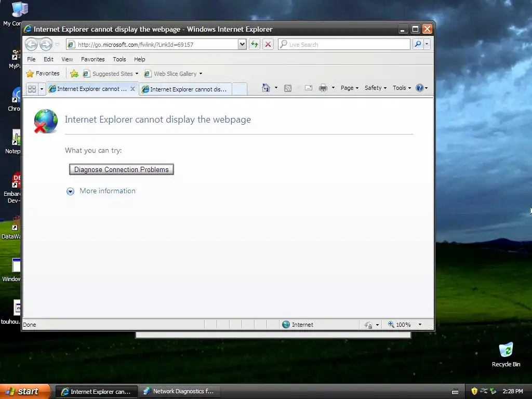Open the Favorites menu in menu bar
The width and height of the screenshot is (532, 399).
(92, 59)
